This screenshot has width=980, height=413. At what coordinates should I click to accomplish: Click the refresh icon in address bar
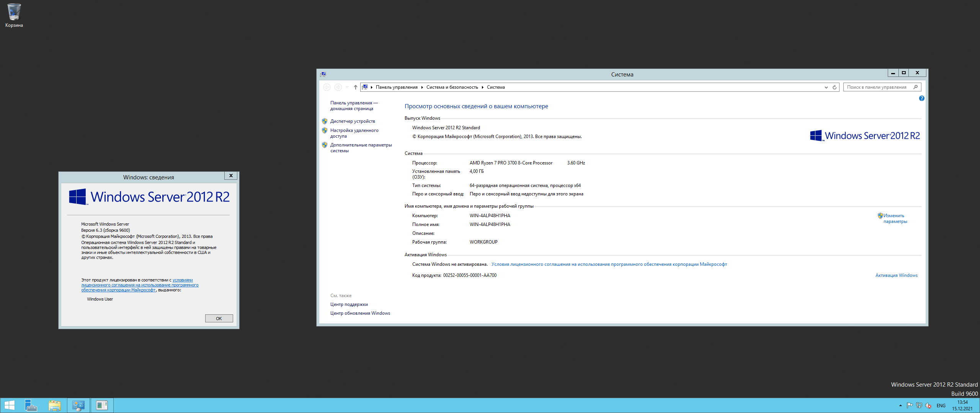click(x=835, y=87)
